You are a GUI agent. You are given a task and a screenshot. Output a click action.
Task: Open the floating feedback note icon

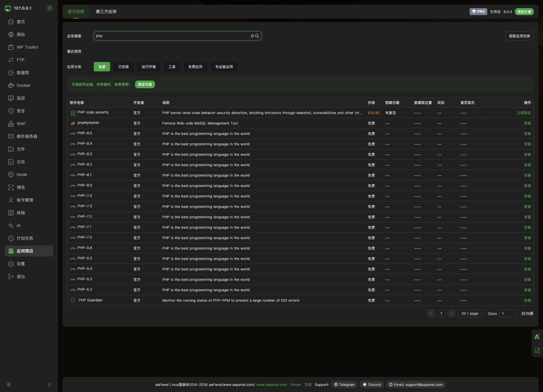537,350
